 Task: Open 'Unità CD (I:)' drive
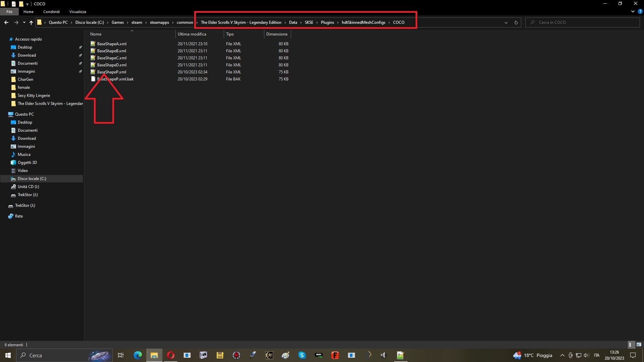click(x=28, y=187)
